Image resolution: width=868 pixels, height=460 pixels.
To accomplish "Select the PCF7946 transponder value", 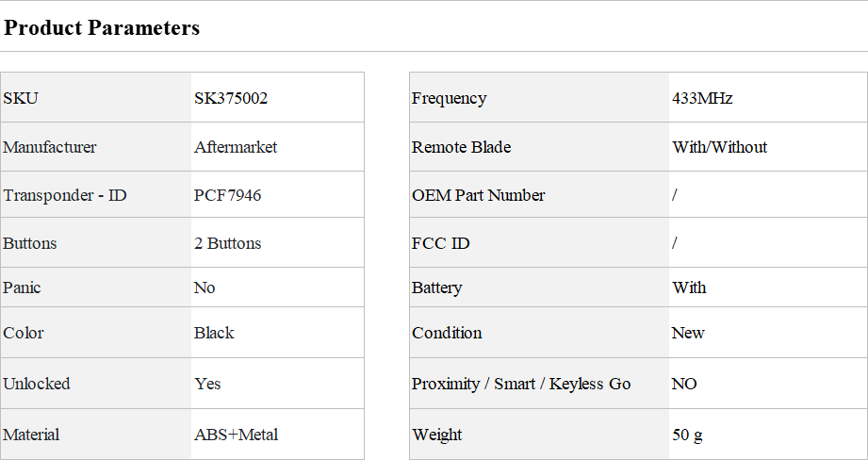I will click(x=228, y=195).
